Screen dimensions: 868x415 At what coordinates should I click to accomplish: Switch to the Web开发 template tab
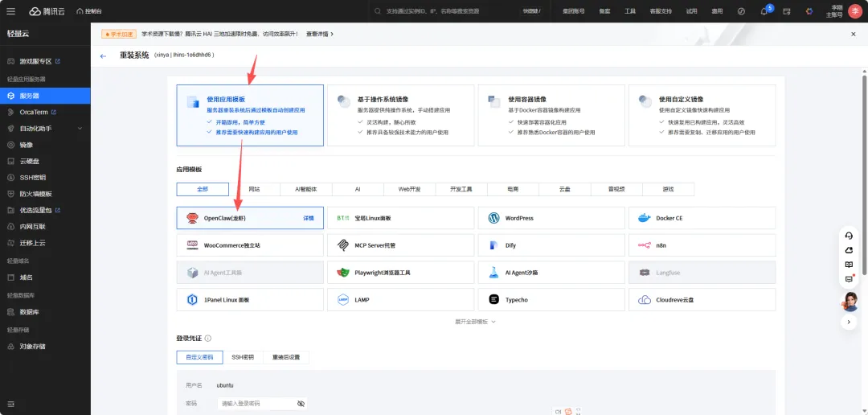[410, 189]
